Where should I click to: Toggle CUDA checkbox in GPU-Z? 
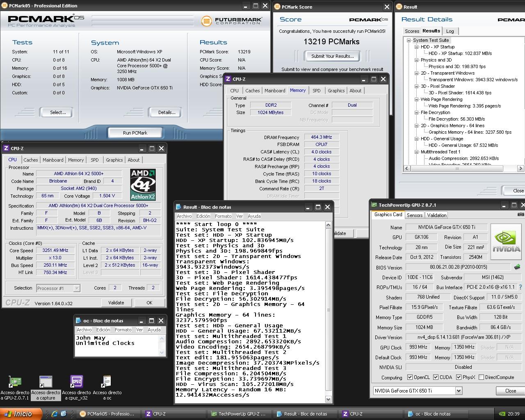click(x=436, y=377)
